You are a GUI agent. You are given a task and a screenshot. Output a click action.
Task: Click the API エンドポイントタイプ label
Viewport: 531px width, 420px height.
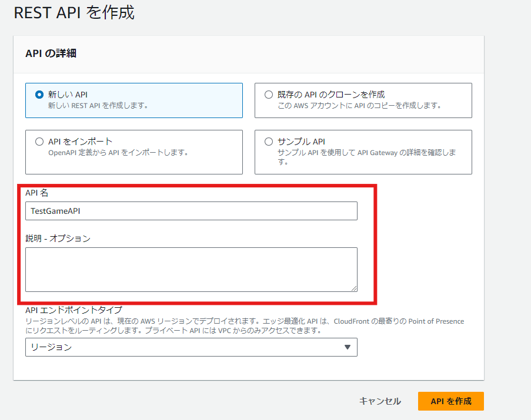point(74,310)
